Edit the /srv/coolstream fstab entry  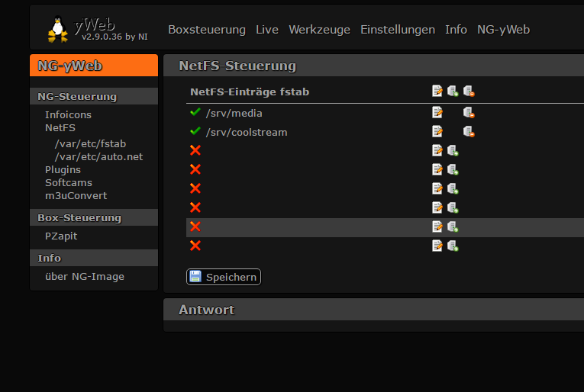437,132
